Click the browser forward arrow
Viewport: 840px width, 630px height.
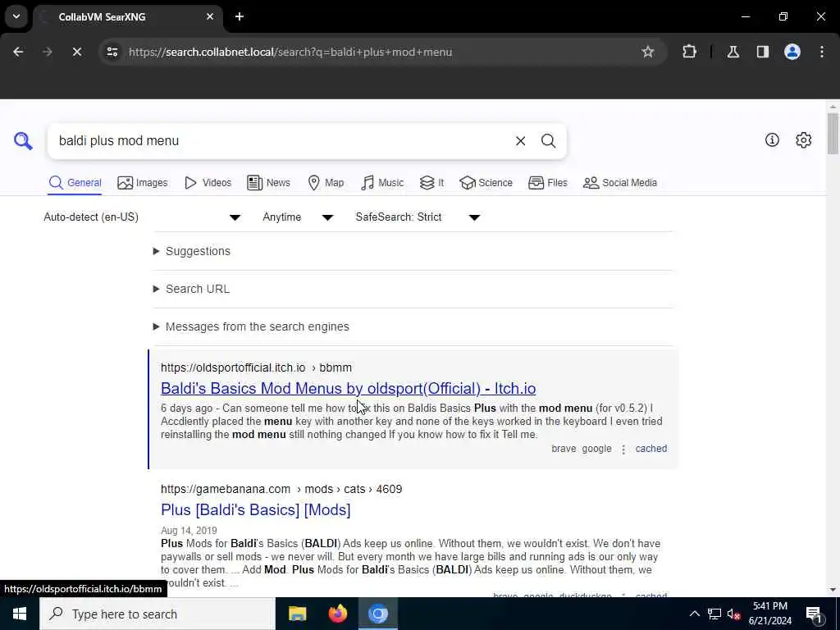[x=47, y=52]
